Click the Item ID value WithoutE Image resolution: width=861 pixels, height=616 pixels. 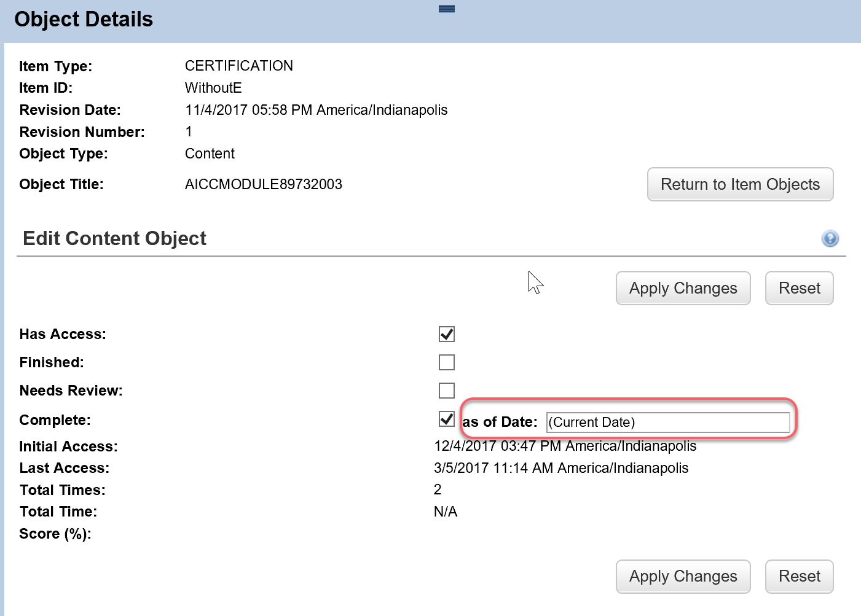pyautogui.click(x=213, y=88)
